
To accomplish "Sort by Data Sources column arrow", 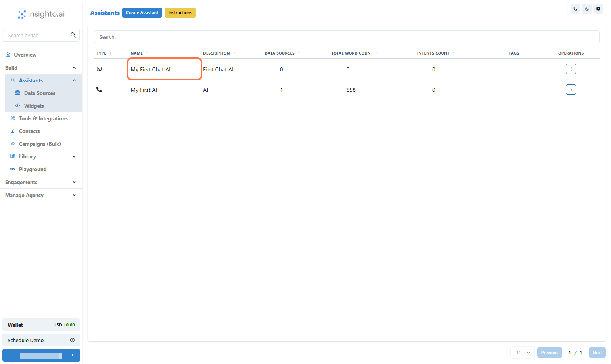I will pyautogui.click(x=299, y=53).
